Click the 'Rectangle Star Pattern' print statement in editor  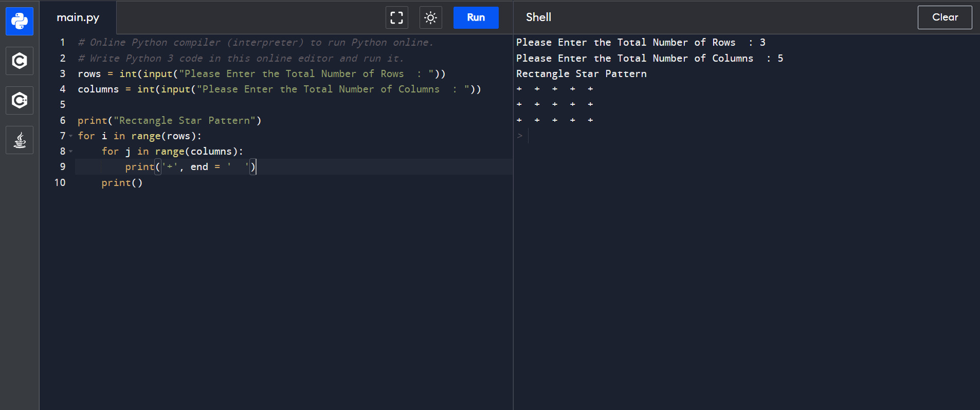coord(170,121)
